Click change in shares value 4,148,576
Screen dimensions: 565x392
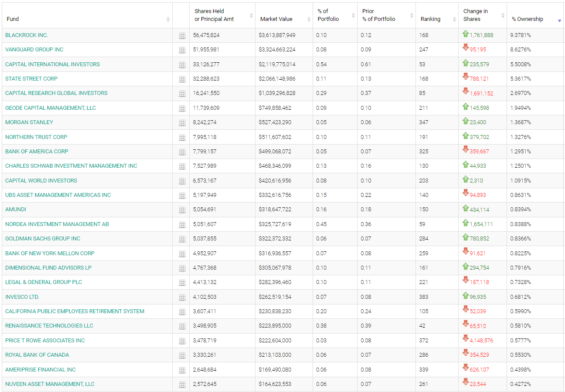point(481,341)
